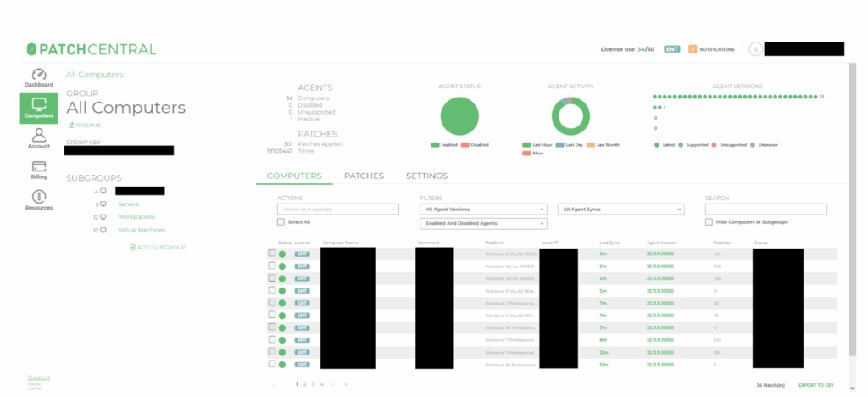Click ENT license badge in 8m sync row
The height and width of the screenshot is (397, 868).
point(303,340)
